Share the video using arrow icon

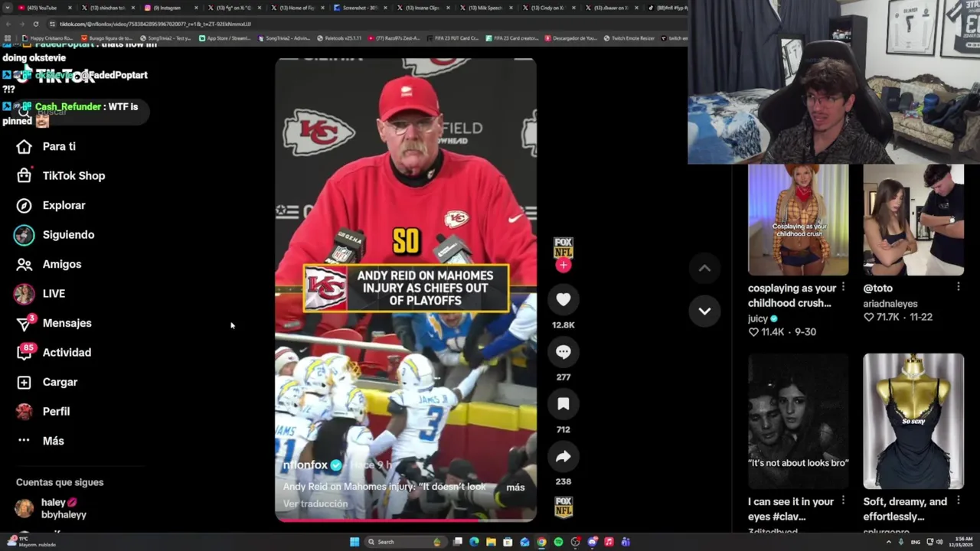[563, 457]
